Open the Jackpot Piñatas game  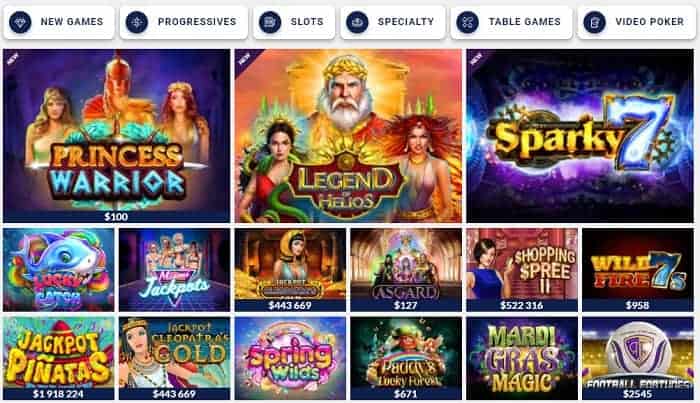[58, 358]
